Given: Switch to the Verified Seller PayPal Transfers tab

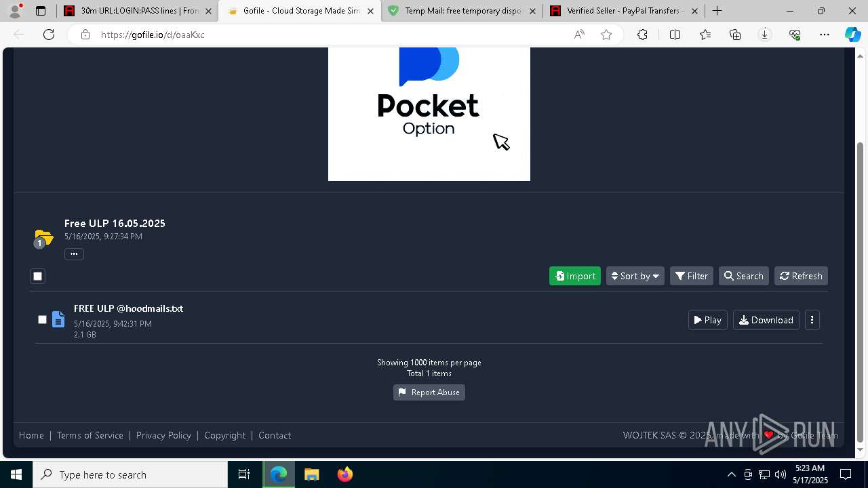Looking at the screenshot, I should [x=624, y=11].
